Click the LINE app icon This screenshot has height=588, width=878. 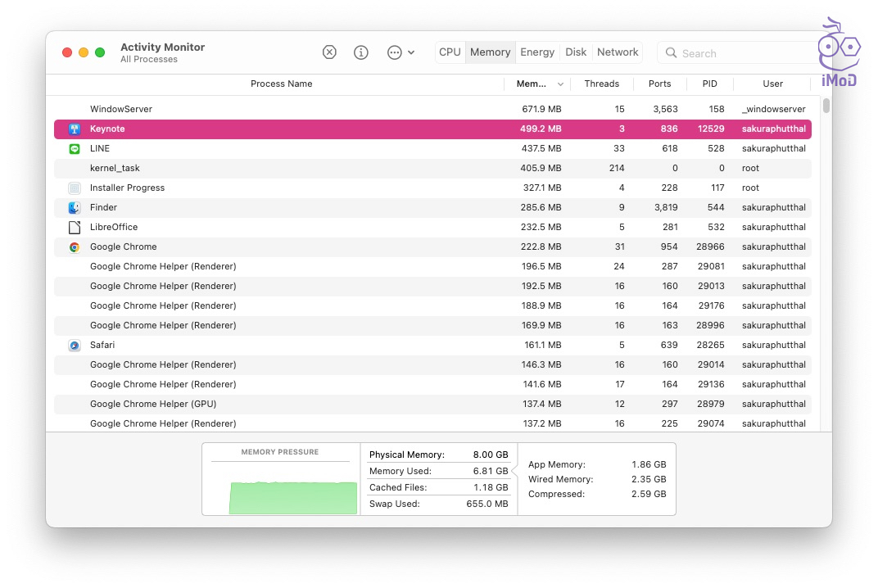click(x=75, y=148)
